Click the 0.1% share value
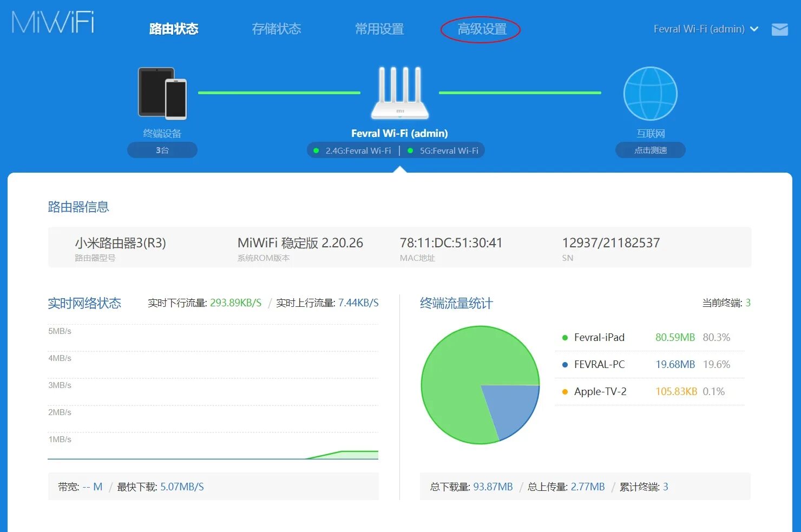 714,392
